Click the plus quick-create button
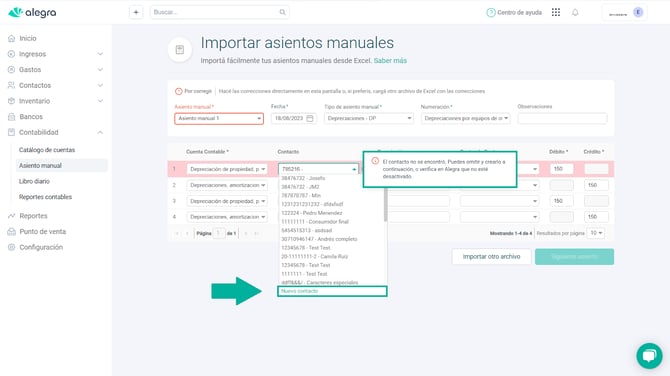The image size is (670, 376). pos(136,12)
